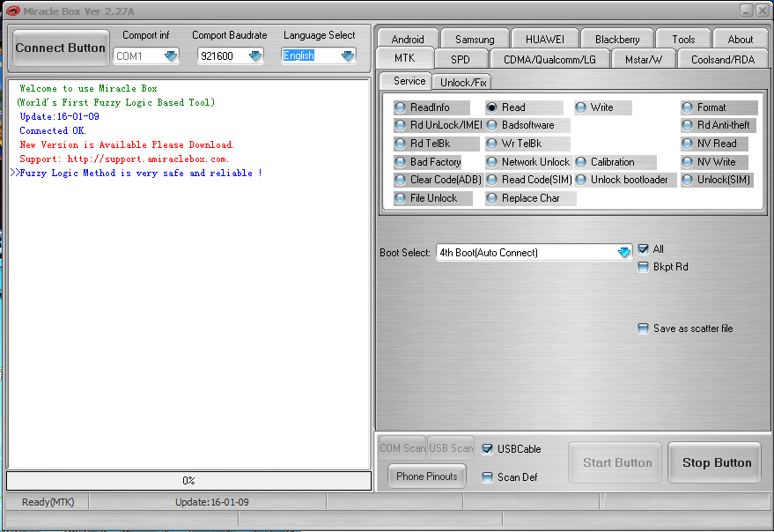
Task: Click the 'Welcome to use Miracle Box' log line
Action: coord(88,88)
